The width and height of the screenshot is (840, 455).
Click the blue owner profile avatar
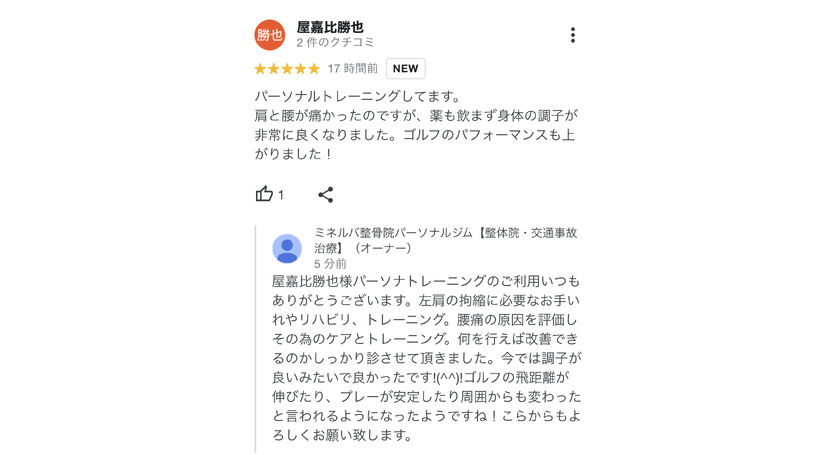(287, 248)
